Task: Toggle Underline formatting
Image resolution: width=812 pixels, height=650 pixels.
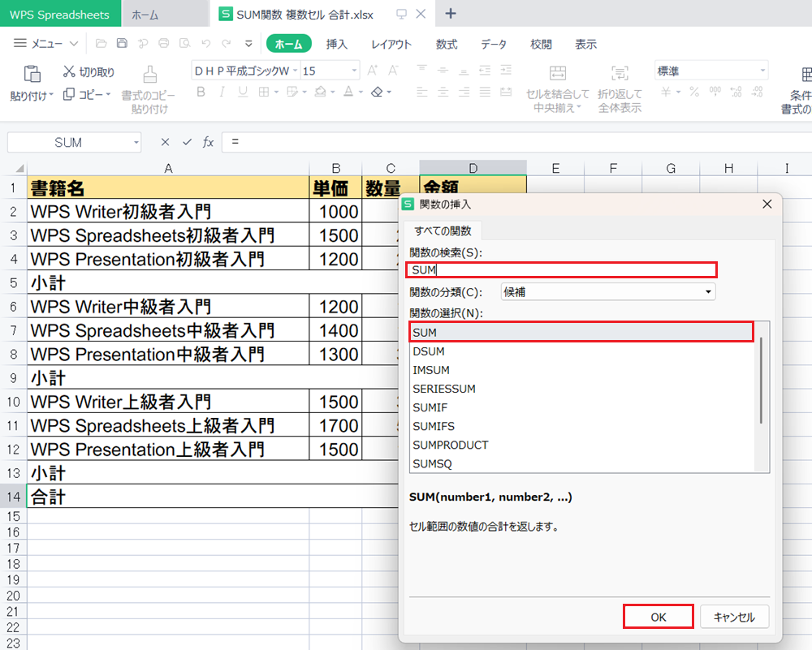Action: tap(242, 93)
